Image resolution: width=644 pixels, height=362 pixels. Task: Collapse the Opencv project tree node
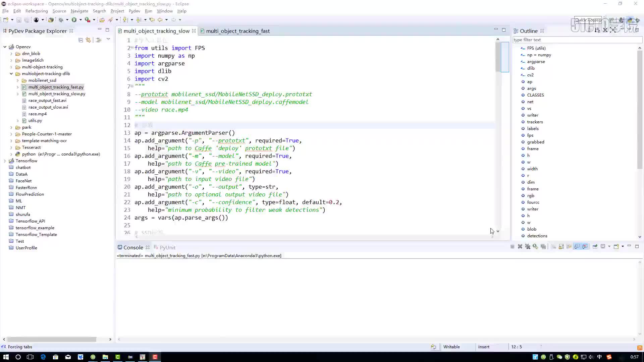pyautogui.click(x=5, y=47)
